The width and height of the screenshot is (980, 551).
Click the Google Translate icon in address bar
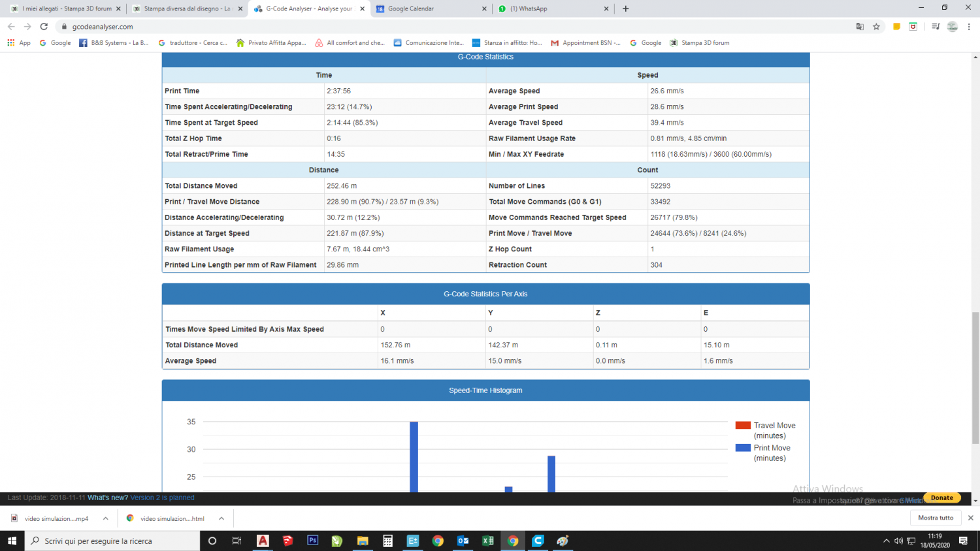(860, 27)
